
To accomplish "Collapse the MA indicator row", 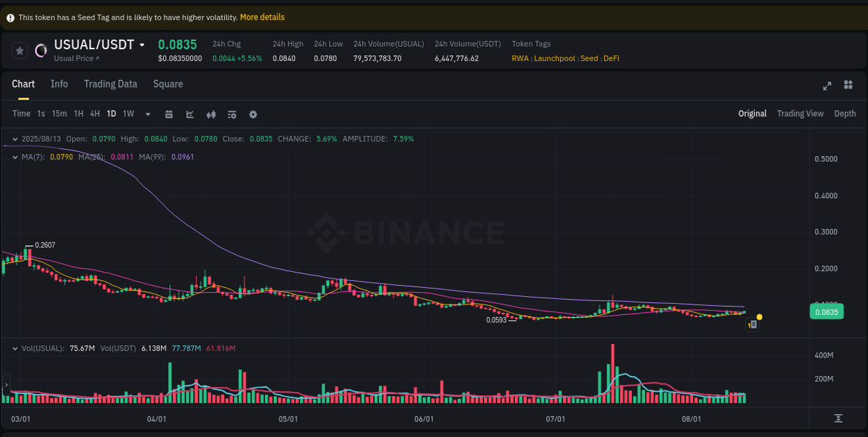I will 15,157.
